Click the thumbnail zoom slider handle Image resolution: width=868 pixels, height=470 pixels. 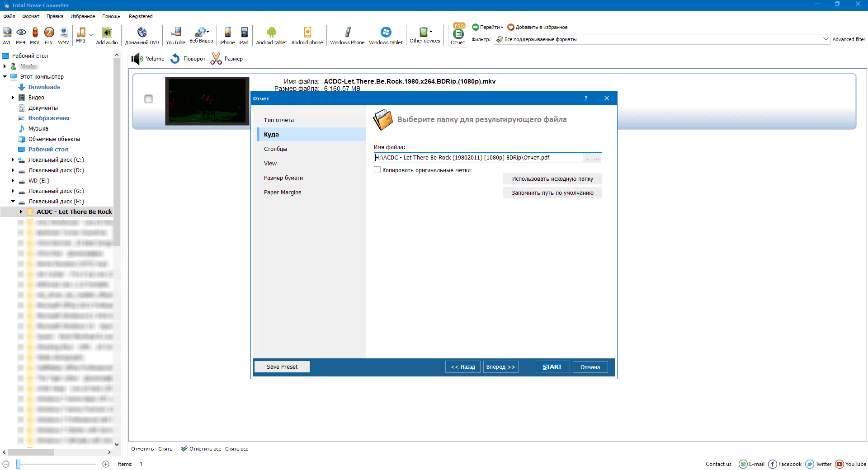pyautogui.click(x=19, y=464)
